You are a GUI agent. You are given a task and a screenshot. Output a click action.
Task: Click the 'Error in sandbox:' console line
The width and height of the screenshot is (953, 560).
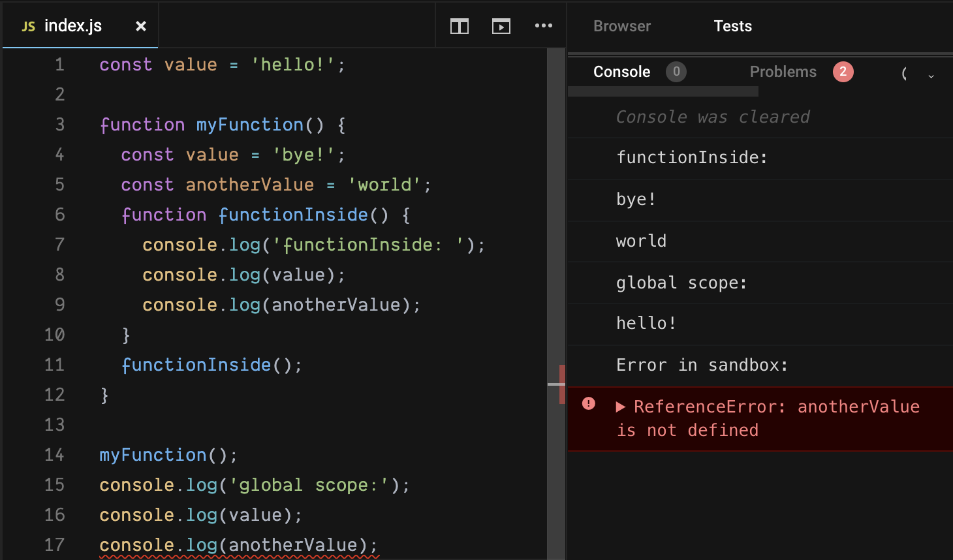(x=702, y=365)
